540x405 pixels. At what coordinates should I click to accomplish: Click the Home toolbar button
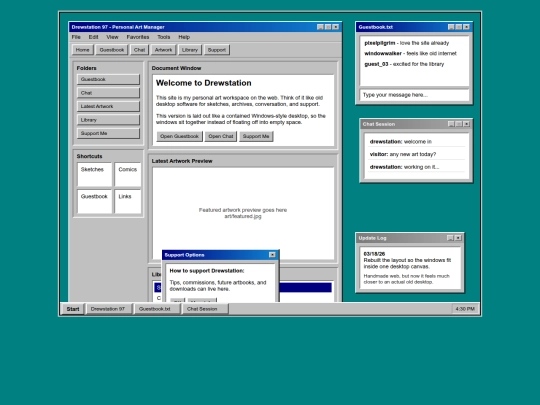(x=83, y=50)
